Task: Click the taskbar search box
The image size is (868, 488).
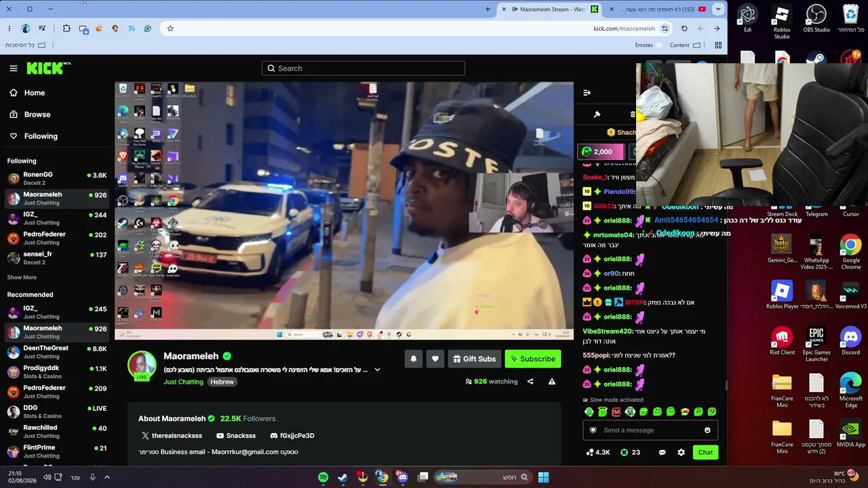Action: (482, 477)
